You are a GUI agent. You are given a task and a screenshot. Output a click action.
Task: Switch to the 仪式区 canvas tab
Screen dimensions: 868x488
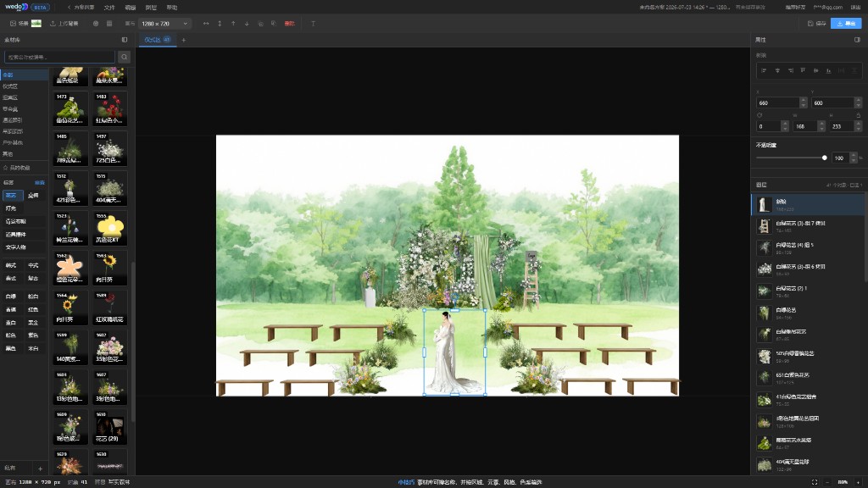[157, 40]
